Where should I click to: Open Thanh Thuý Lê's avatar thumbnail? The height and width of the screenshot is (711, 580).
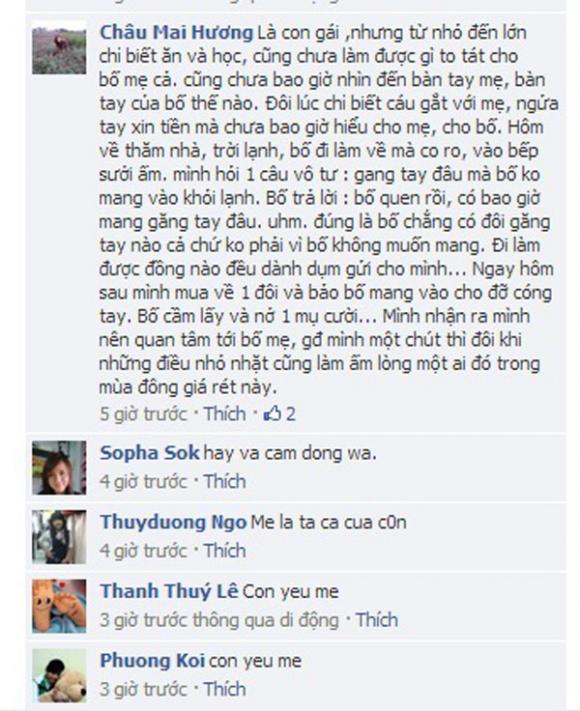point(59,606)
